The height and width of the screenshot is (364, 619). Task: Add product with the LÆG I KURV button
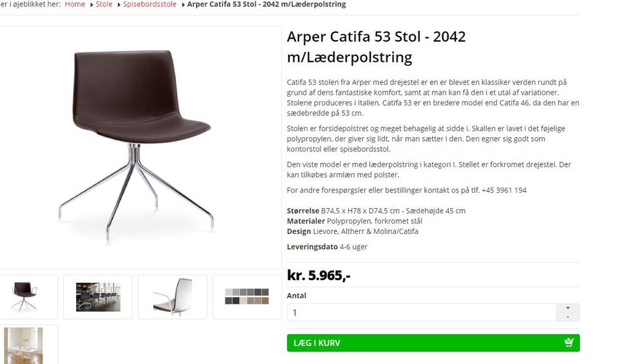click(x=433, y=343)
